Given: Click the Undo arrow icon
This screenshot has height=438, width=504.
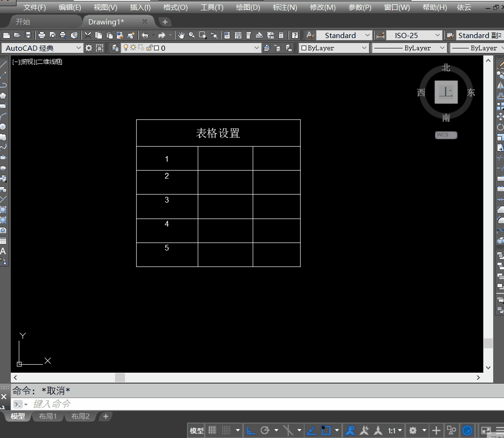Looking at the screenshot, I should pos(145,35).
